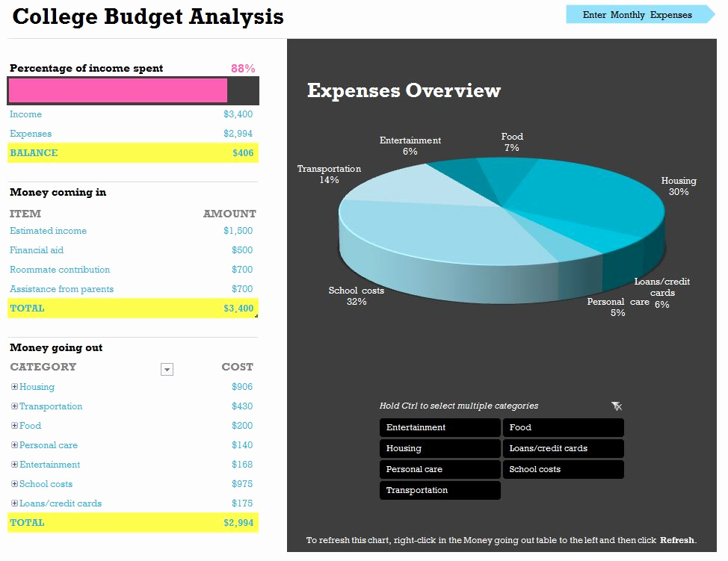Click the Percentage of income spent label
Image resolution: width=728 pixels, height=561 pixels.
coord(87,68)
